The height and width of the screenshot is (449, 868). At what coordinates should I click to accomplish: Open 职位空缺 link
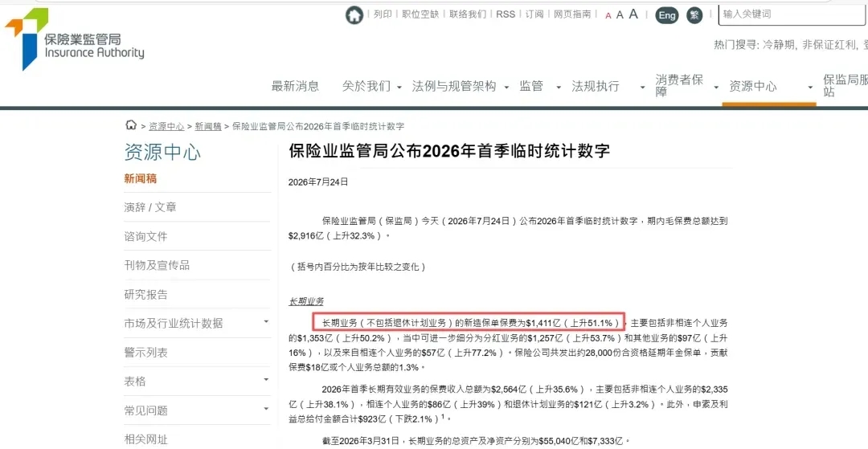pos(420,14)
